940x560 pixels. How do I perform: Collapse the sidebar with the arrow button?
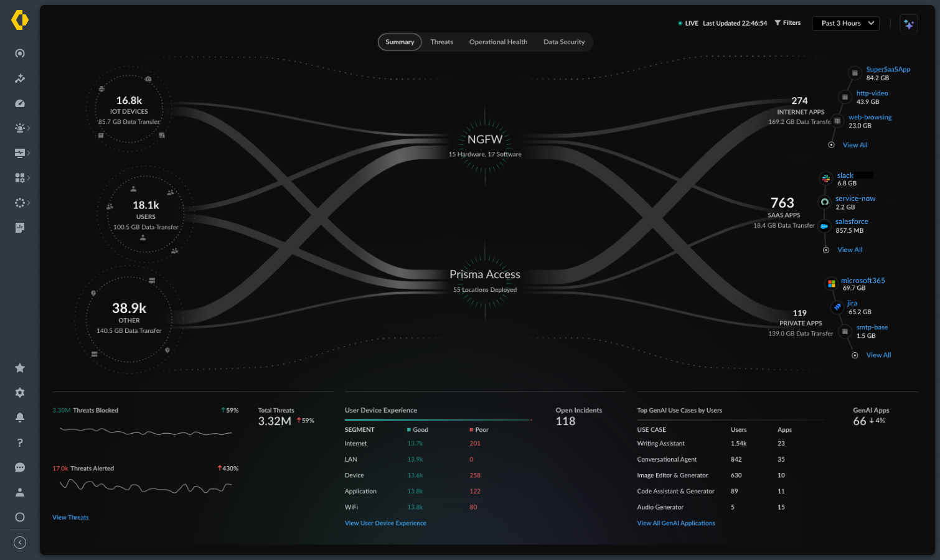[x=20, y=543]
